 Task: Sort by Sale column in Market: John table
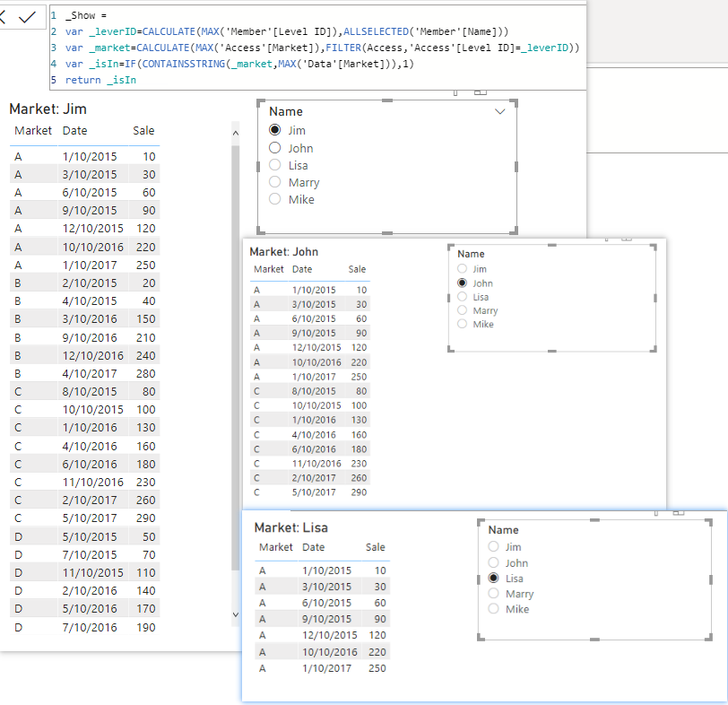(x=357, y=269)
